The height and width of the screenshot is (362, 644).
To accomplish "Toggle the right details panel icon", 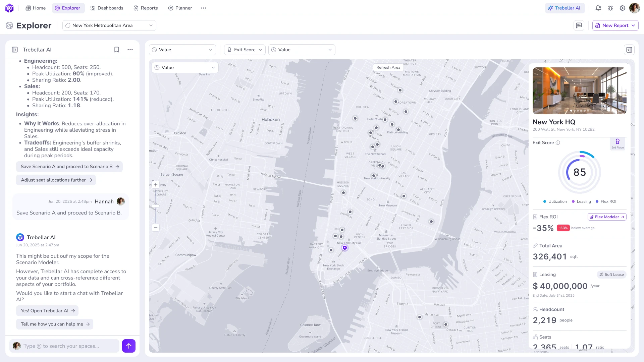I will coord(629,50).
